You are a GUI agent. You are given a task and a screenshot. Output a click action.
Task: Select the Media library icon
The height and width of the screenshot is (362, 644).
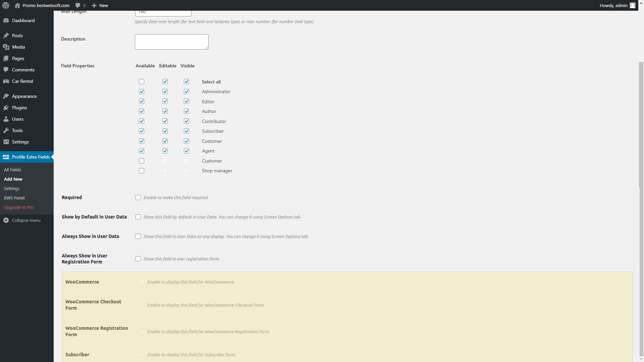(x=6, y=47)
